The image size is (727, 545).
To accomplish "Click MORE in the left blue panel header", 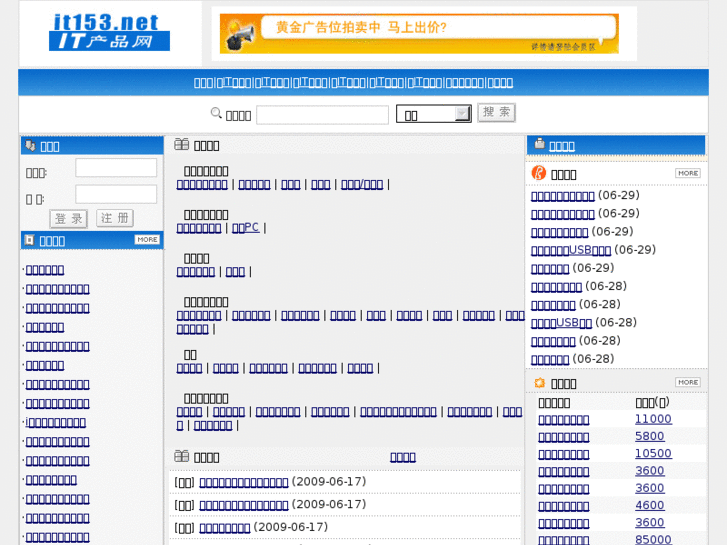I will pos(147,239).
